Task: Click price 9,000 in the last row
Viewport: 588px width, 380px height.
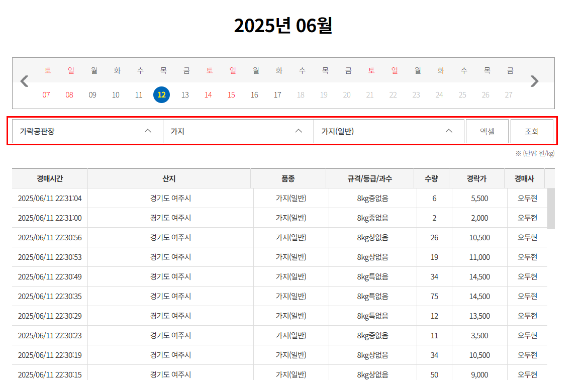Action: pos(479,374)
